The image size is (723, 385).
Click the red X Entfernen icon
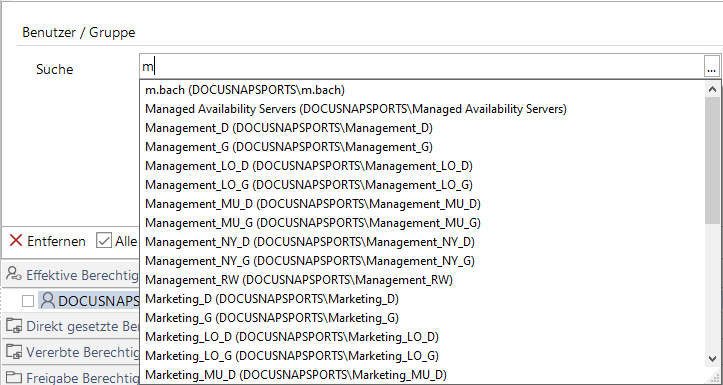pyautogui.click(x=16, y=240)
